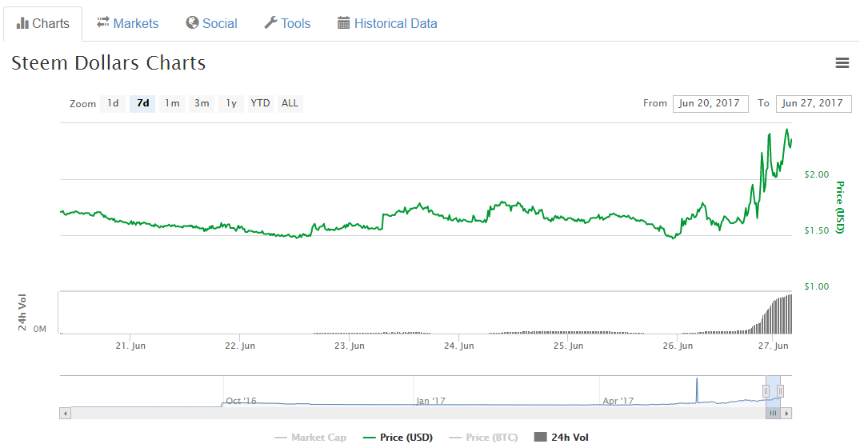Toggle the 24h Vol series in legend
This screenshot has width=868, height=448.
(x=562, y=438)
